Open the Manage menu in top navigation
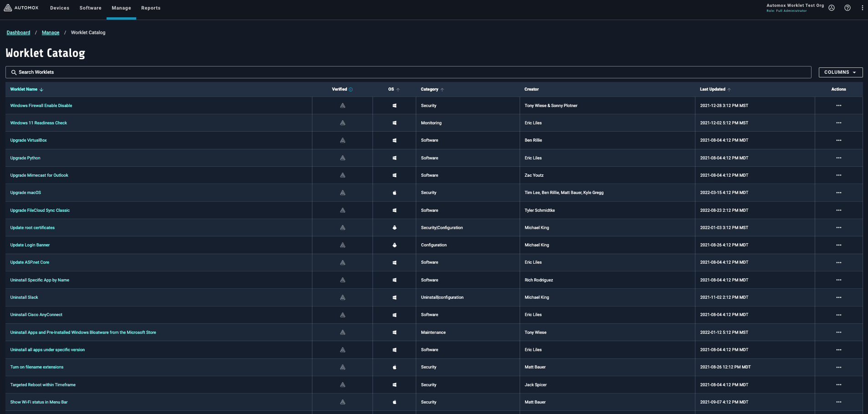This screenshot has height=414, width=868. (121, 8)
